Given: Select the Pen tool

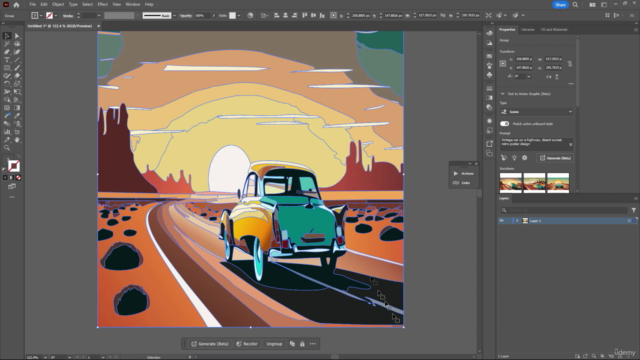Looking at the screenshot, I should [7, 52].
